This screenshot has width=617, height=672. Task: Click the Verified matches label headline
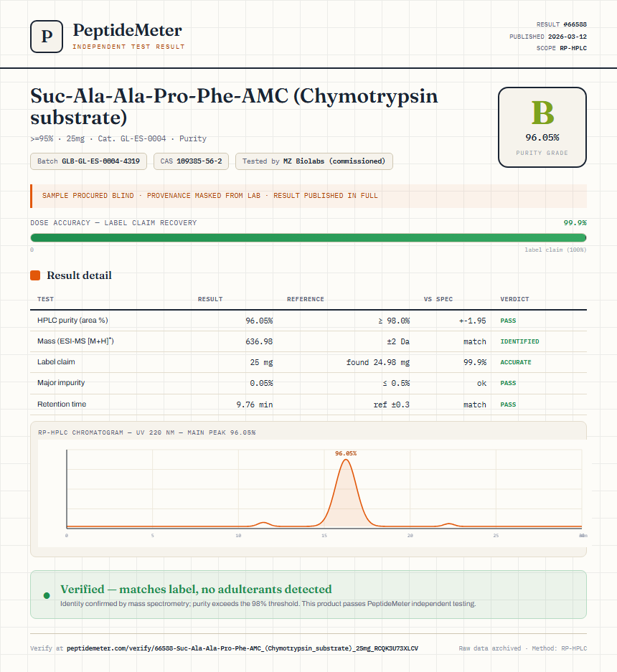coord(196,590)
